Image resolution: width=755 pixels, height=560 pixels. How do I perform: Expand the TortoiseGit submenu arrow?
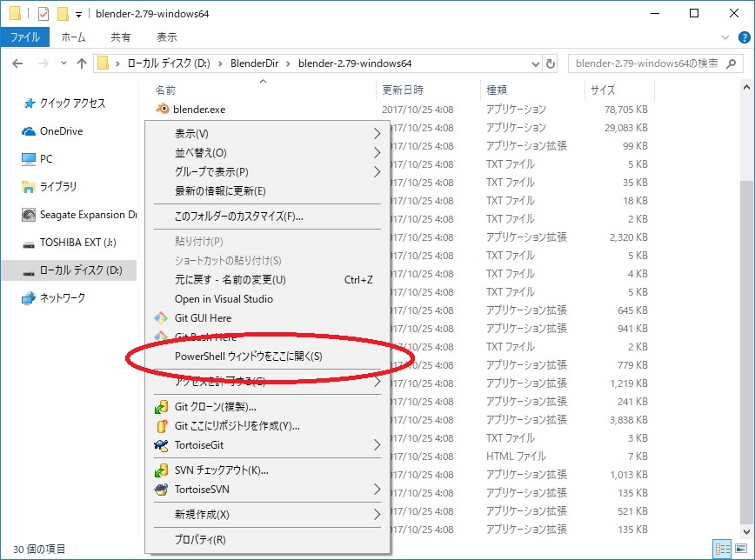pyautogui.click(x=377, y=445)
